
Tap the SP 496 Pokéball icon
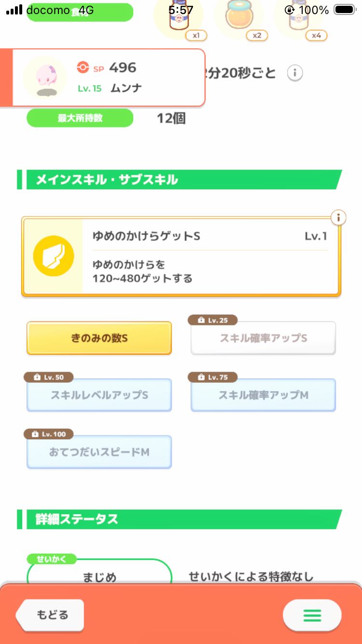83,68
